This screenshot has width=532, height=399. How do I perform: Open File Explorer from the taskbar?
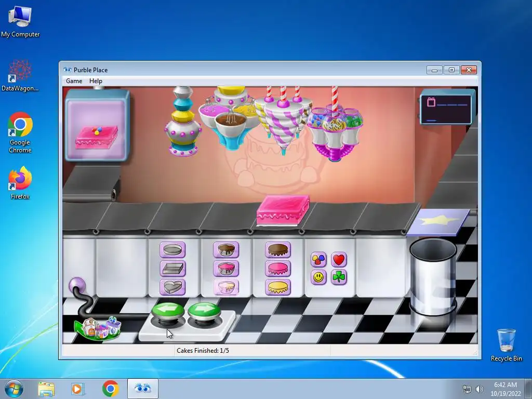[x=46, y=389]
